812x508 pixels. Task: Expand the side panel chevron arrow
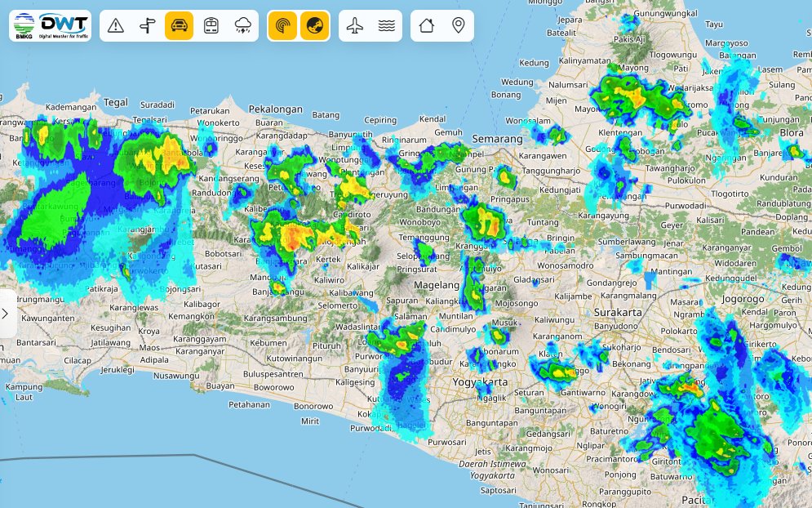coord(5,314)
